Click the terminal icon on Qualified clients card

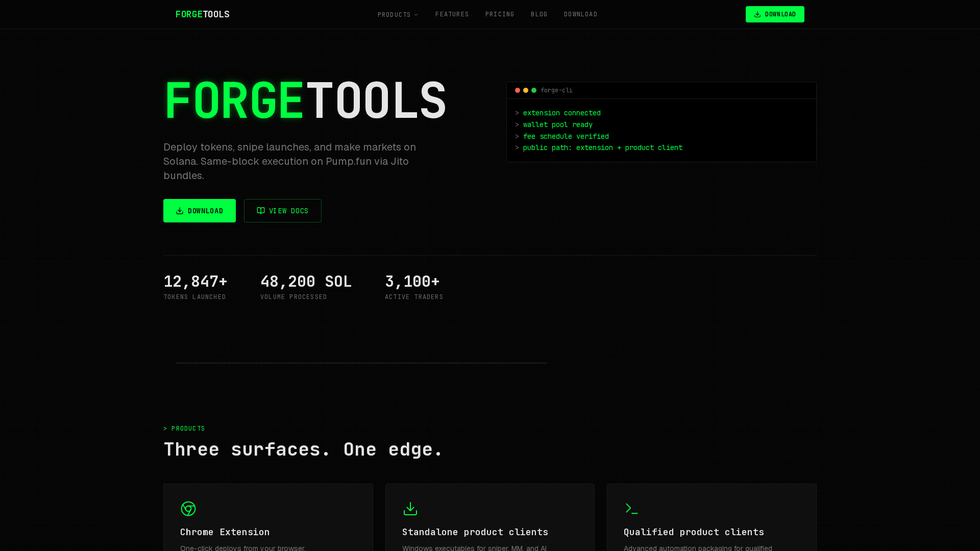632,509
